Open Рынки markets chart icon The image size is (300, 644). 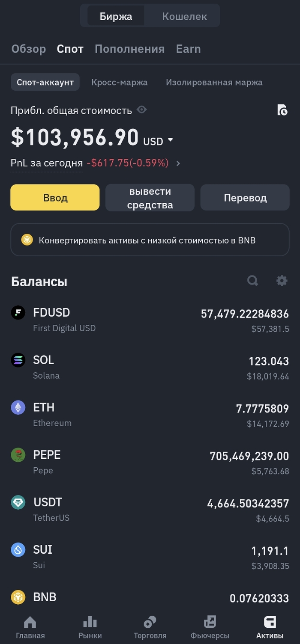90,622
